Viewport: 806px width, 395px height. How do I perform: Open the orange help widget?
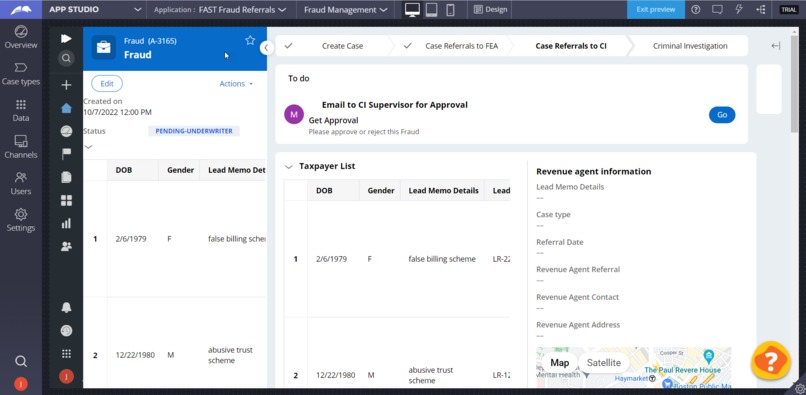pos(770,361)
